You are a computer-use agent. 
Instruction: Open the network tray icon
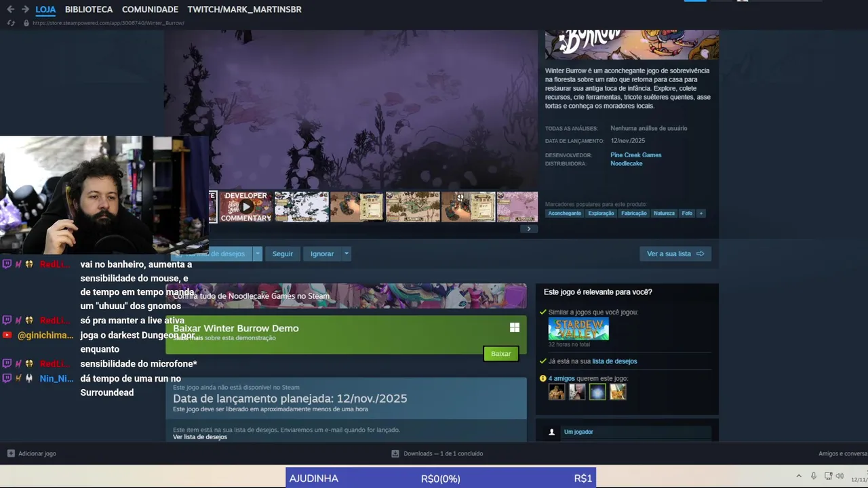coord(828,476)
